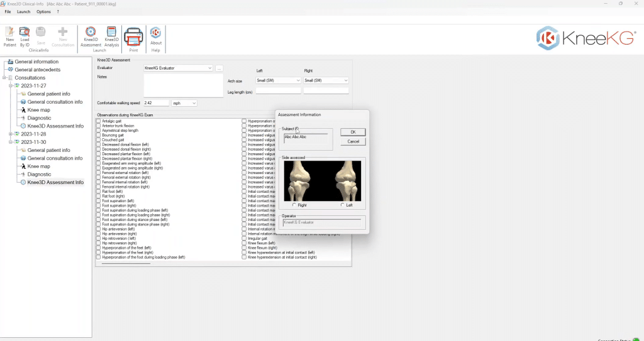The height and width of the screenshot is (341, 644).
Task: Click the horizontal scrollbar under observations list
Action: (126, 263)
